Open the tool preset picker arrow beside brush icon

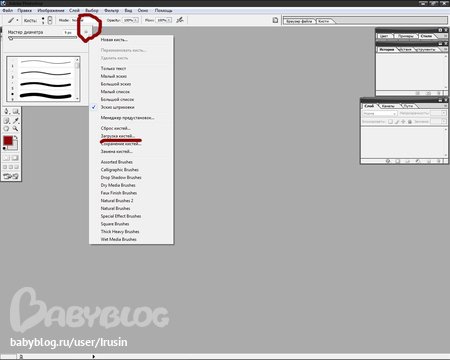[x=17, y=20]
